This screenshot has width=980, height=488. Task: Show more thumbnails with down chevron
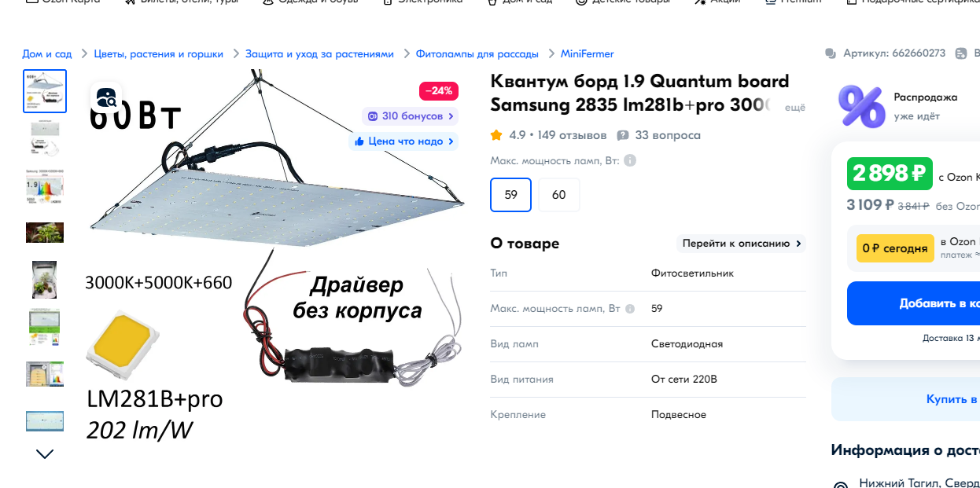(x=45, y=453)
